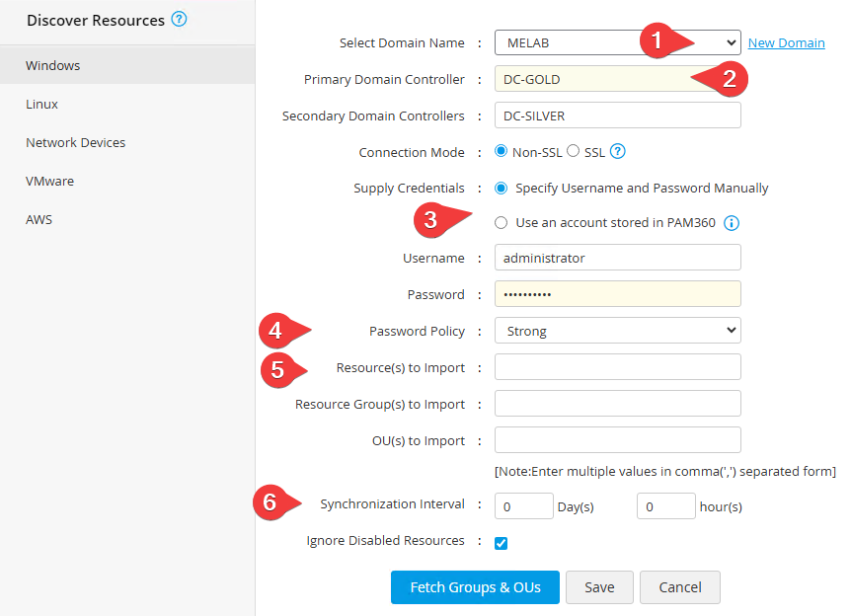Screen dimensions: 850x616
Task: Open the Network Devices section
Action: [x=76, y=142]
